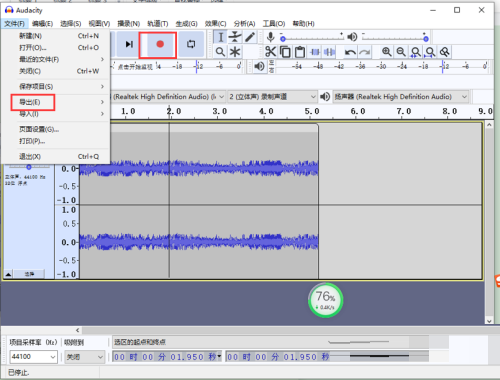Select the Zoom magnifier tool
The height and width of the screenshot is (380, 500).
click(x=220, y=52)
